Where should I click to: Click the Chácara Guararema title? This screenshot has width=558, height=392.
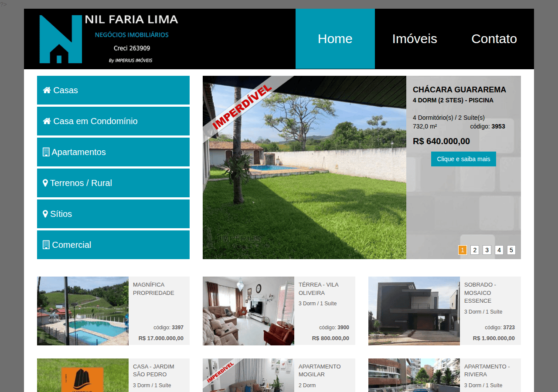pos(459,90)
